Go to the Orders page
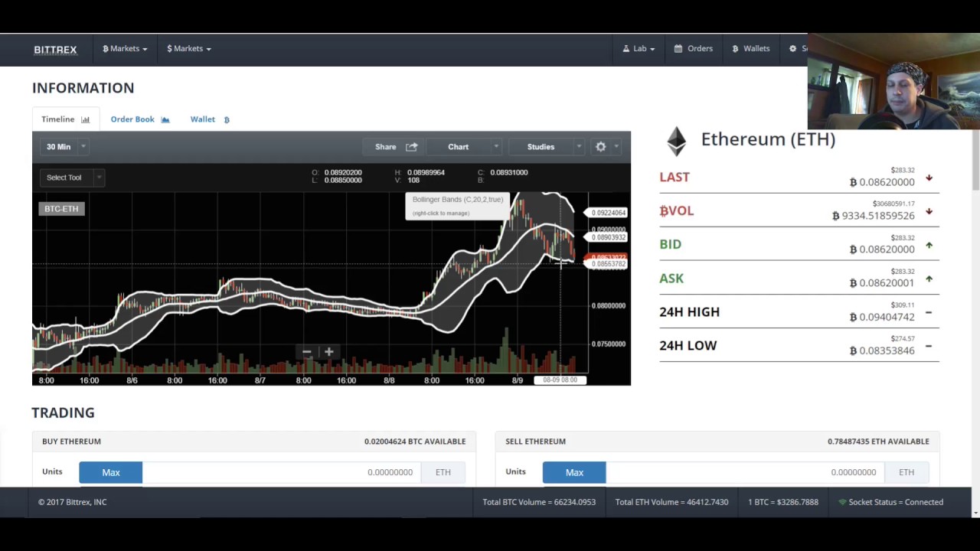 click(693, 48)
